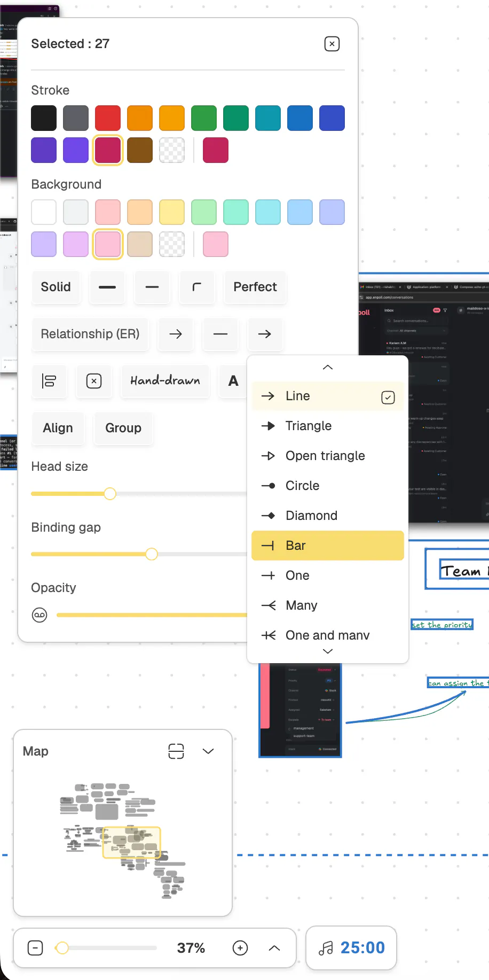The width and height of the screenshot is (489, 980).
Task: Adjust the zoom slider handle
Action: pyautogui.click(x=62, y=948)
